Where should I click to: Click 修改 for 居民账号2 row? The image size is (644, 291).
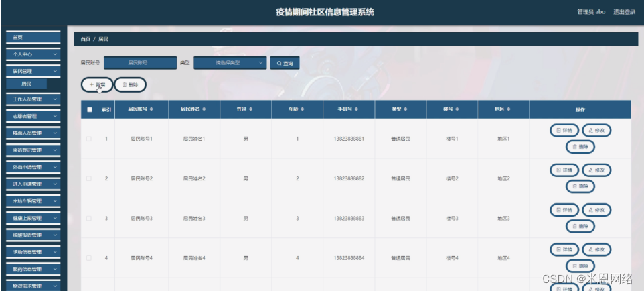[596, 170]
